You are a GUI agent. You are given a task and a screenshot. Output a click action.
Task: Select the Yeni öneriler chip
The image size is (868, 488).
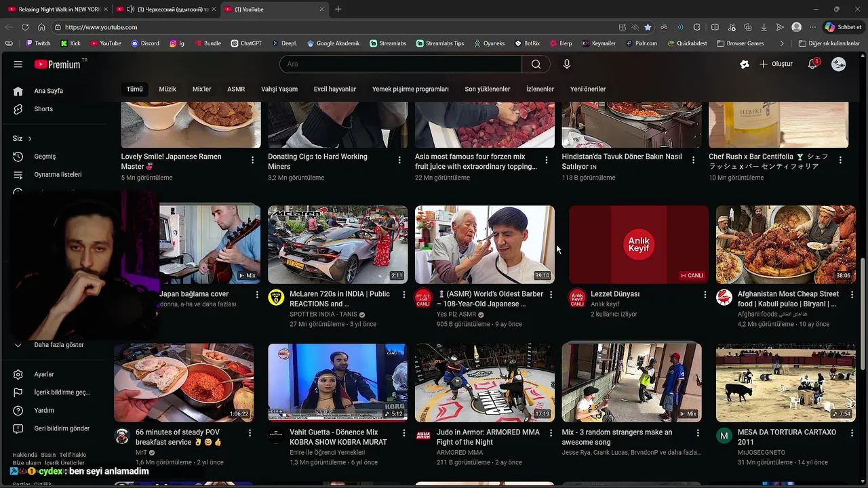click(x=588, y=89)
